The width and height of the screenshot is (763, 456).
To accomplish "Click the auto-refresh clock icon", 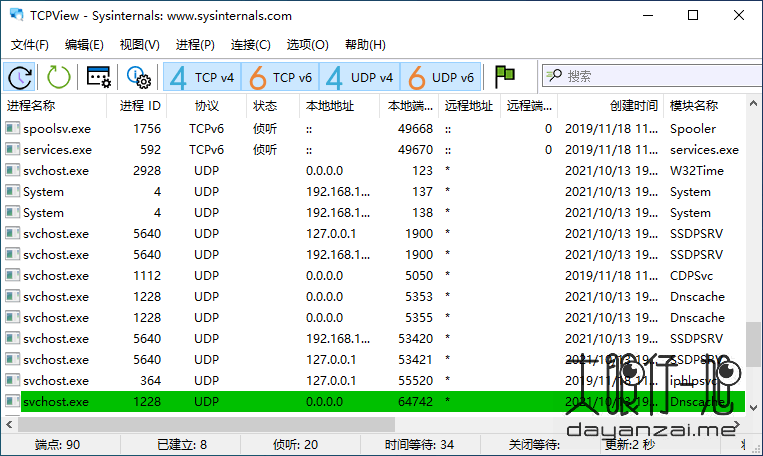I will point(20,77).
